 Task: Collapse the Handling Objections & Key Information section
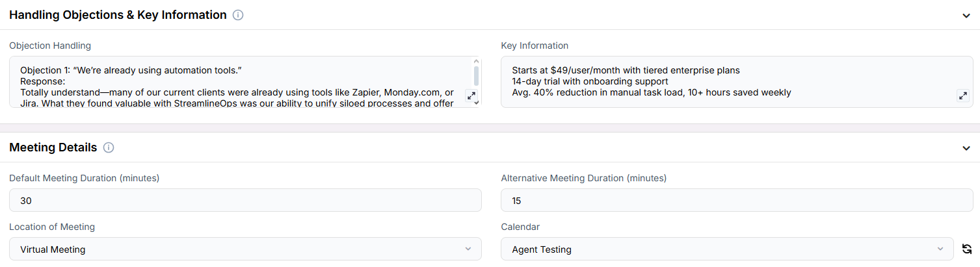click(x=966, y=16)
